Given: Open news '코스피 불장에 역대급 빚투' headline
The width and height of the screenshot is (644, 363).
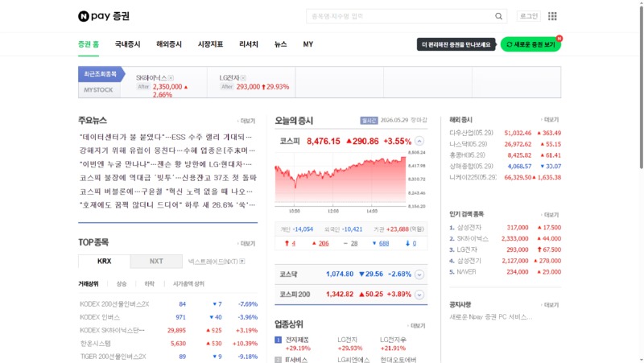Looking at the screenshot, I should tap(168, 177).
